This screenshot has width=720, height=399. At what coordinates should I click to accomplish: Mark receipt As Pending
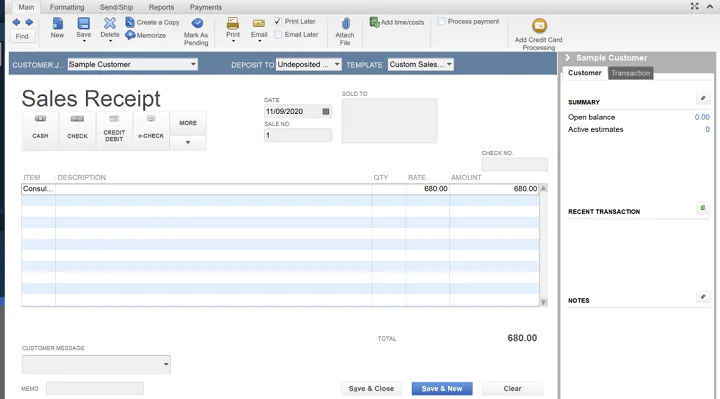point(197,31)
